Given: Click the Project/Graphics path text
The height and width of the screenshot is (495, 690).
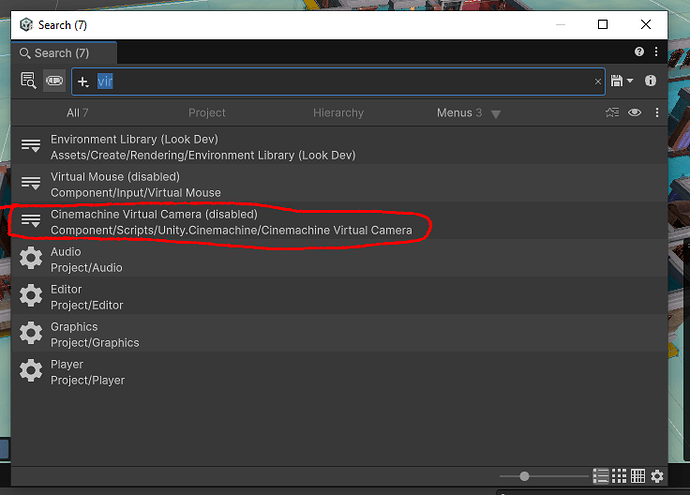Looking at the screenshot, I should point(95,343).
